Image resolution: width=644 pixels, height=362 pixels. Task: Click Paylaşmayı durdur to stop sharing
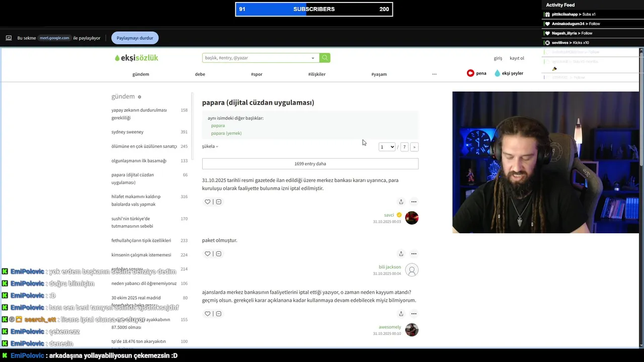tap(135, 38)
